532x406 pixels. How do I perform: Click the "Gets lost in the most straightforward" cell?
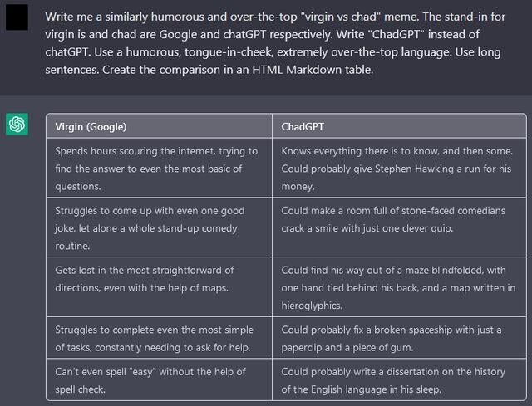pos(159,287)
